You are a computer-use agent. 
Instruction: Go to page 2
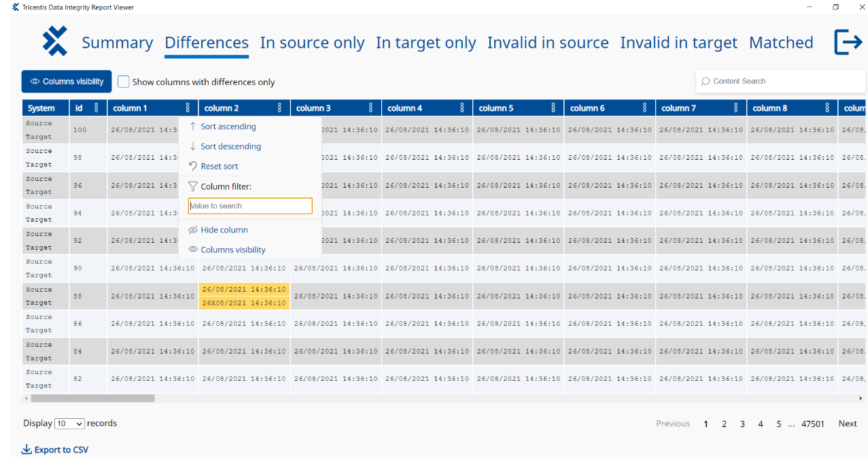click(724, 424)
